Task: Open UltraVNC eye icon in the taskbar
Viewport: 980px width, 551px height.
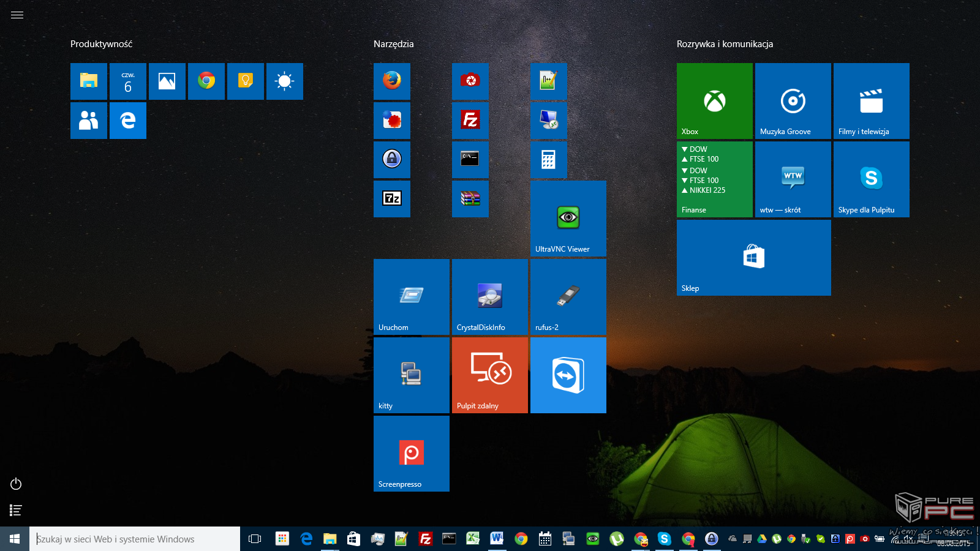Action: 593,539
